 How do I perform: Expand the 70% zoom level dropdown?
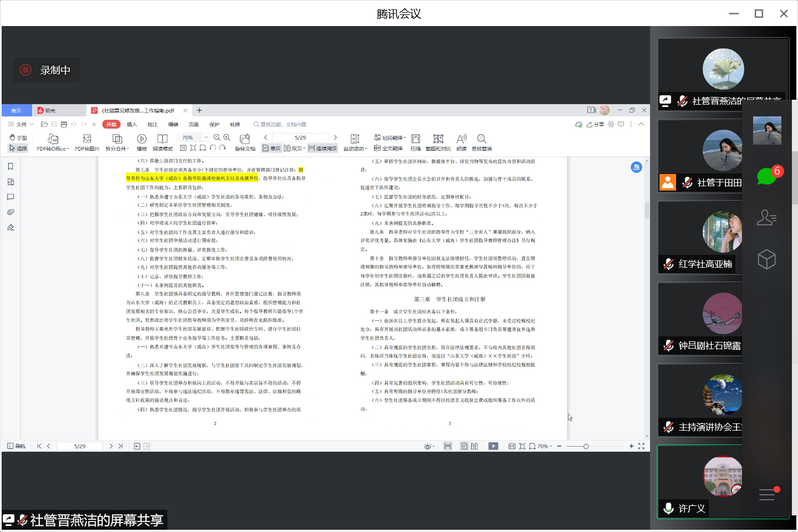(206, 137)
